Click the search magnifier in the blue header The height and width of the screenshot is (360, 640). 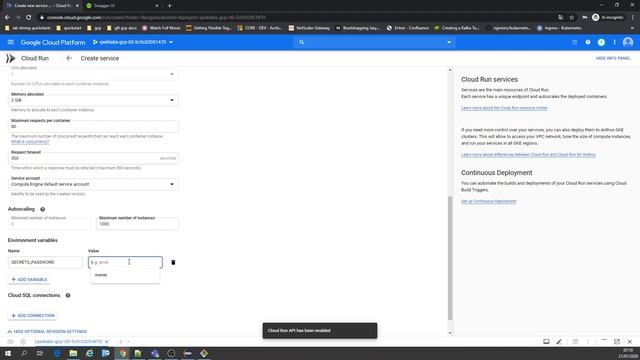coord(302,42)
